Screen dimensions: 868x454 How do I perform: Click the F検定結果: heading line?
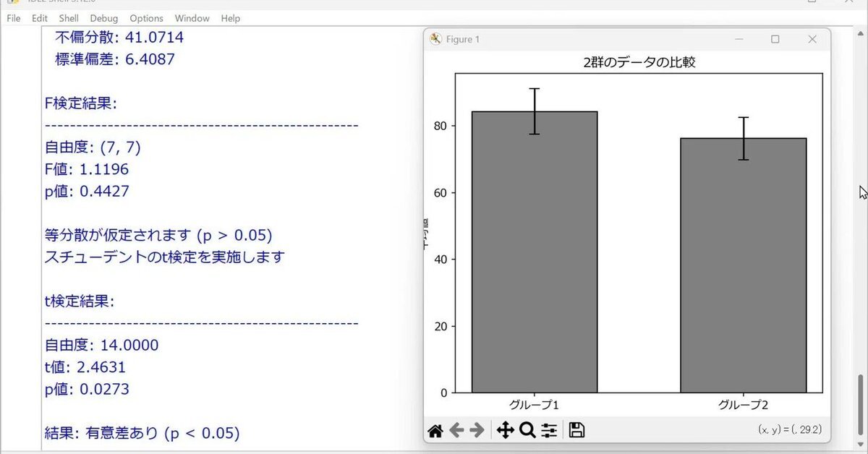click(80, 103)
